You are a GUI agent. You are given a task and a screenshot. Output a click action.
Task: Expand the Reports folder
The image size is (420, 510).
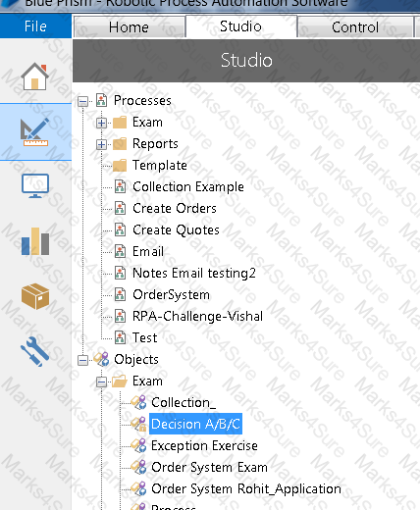coord(101,144)
